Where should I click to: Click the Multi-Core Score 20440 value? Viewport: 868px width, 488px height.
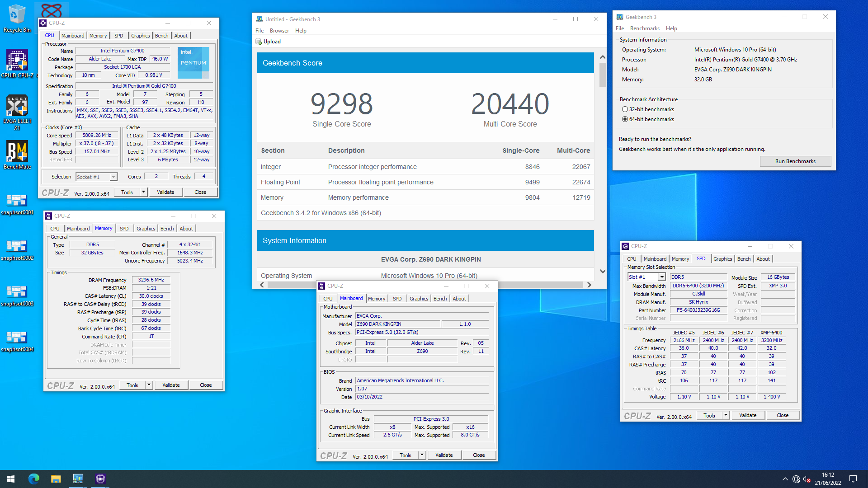point(510,103)
